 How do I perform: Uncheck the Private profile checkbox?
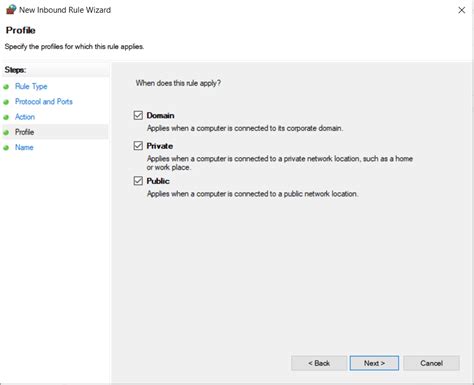point(138,146)
